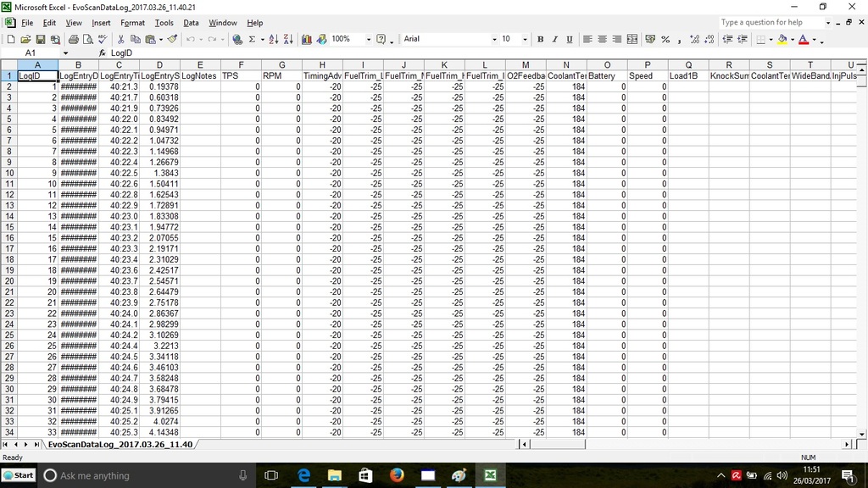868x488 pixels.
Task: Open the Edit menu
Action: point(49,23)
